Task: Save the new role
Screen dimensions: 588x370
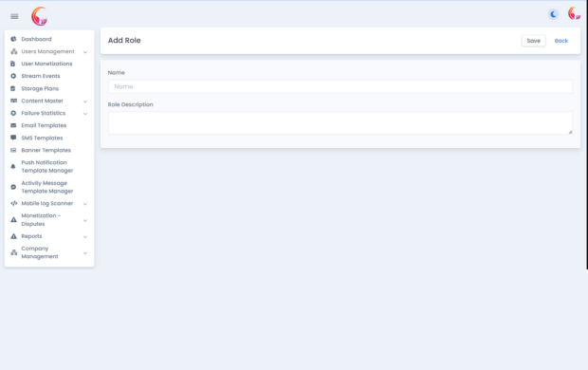Action: click(x=533, y=41)
